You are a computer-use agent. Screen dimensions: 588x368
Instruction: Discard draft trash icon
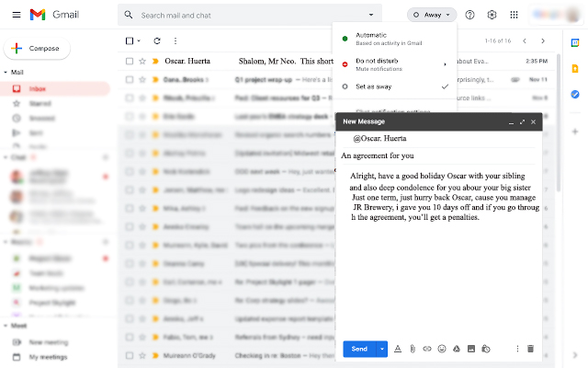coord(530,349)
